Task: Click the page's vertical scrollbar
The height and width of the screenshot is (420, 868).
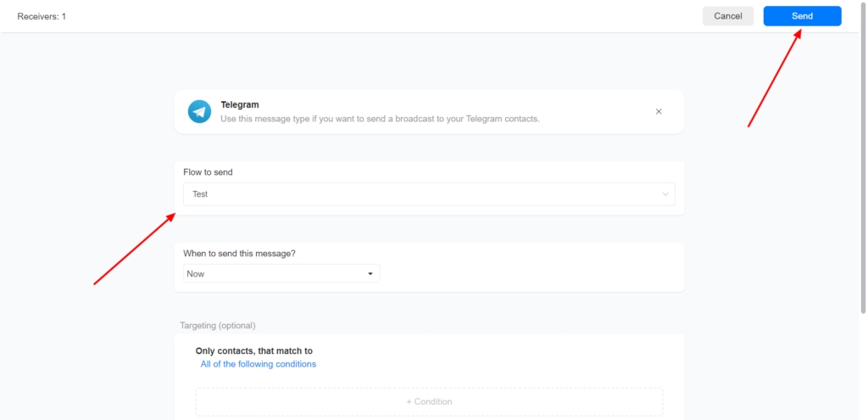Action: click(x=863, y=170)
